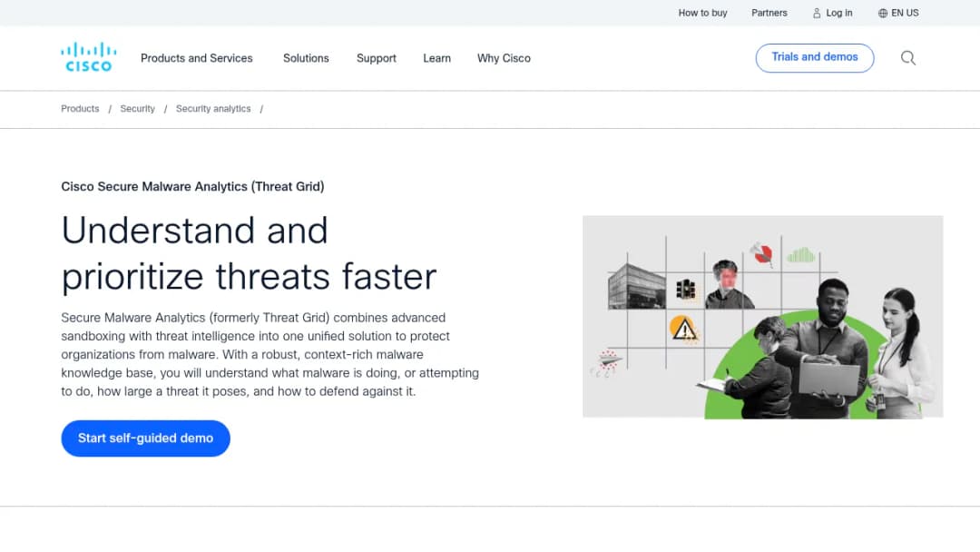
Task: Click the Understand and prioritize threats faster heading
Action: pos(249,253)
